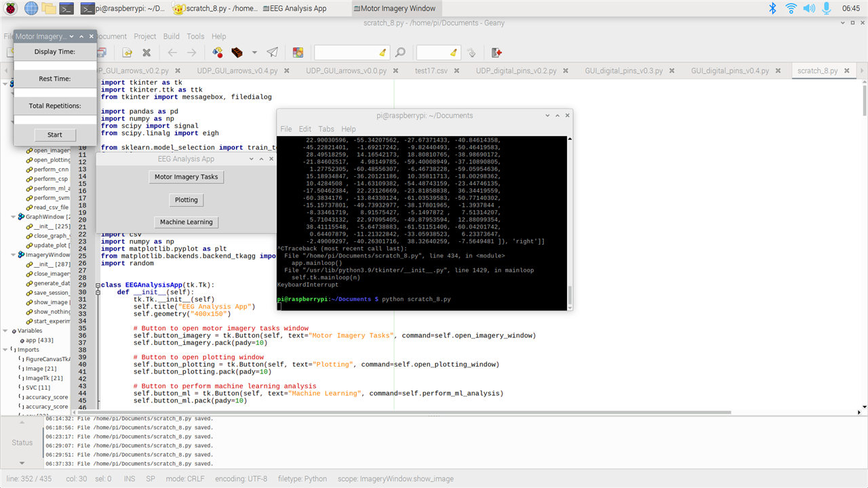Click the Revert file icon in Geany toolbar
Image resolution: width=868 pixels, height=488 pixels.
[127, 52]
